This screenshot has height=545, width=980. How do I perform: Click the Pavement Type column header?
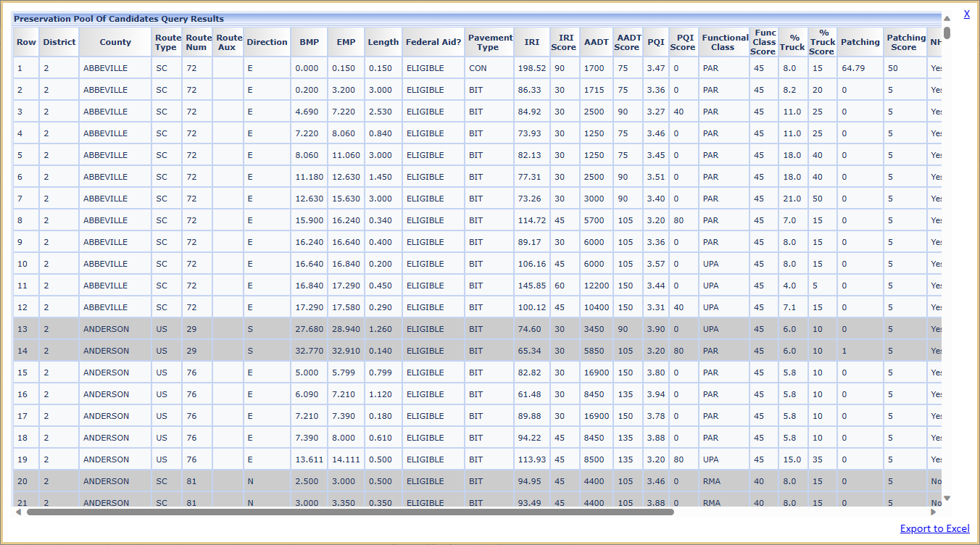pyautogui.click(x=489, y=42)
